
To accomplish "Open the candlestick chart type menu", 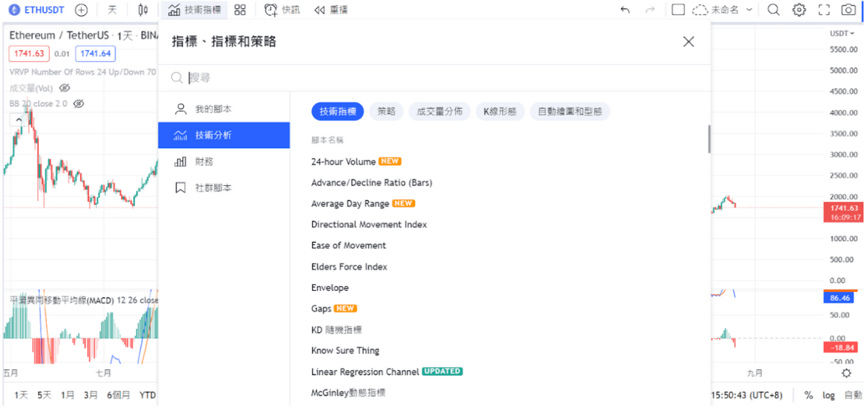I will (x=142, y=10).
